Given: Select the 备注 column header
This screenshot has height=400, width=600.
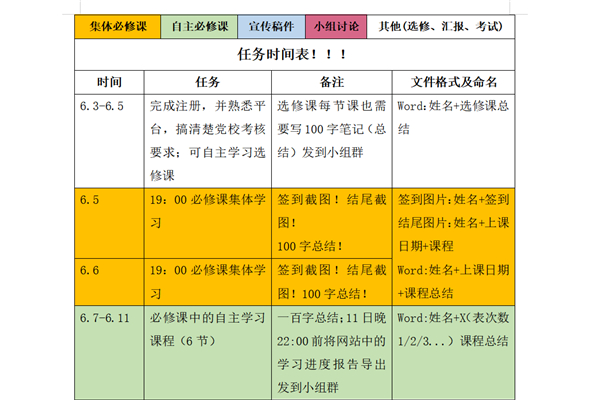Looking at the screenshot, I should pos(333,81).
